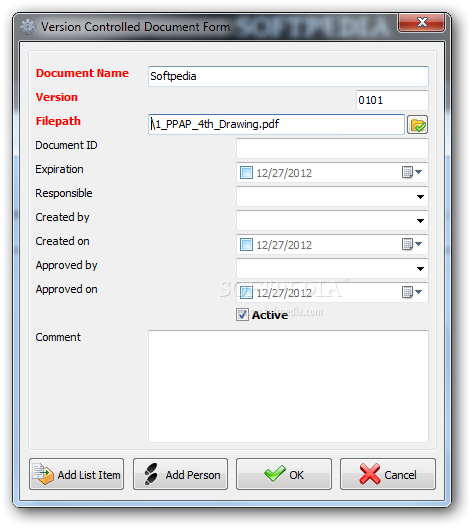Cancel the document form
This screenshot has width=472, height=528.
(388, 474)
